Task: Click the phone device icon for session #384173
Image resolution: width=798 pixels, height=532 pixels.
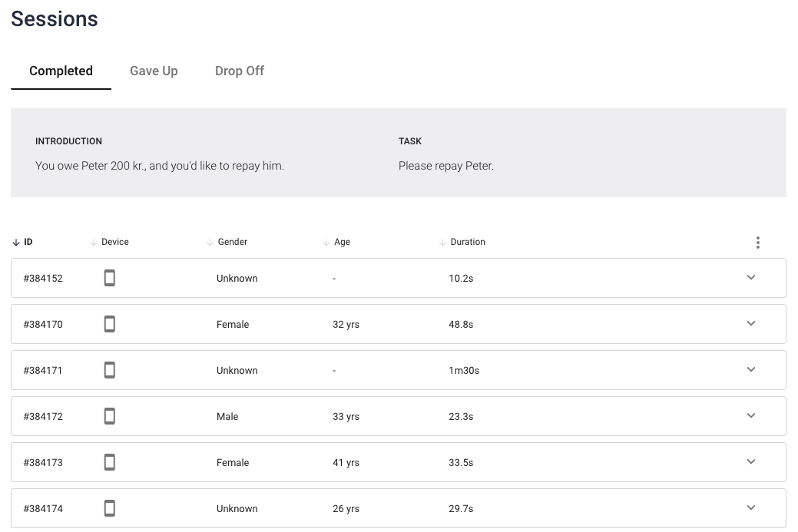Action: (x=109, y=462)
